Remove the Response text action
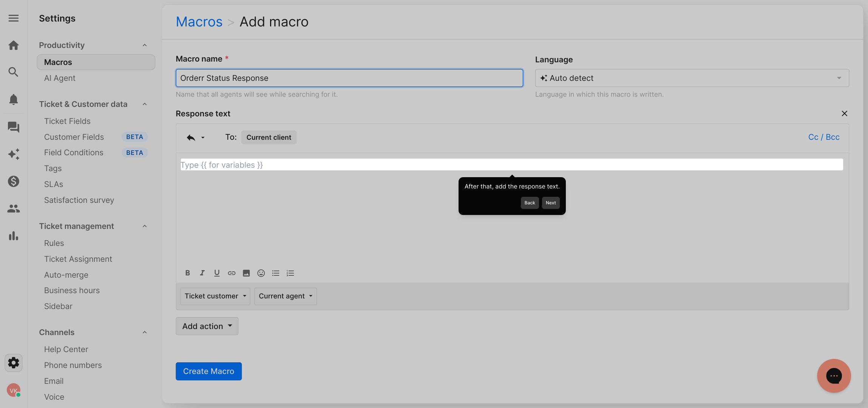Screen dimensions: 868x408 [x=845, y=113]
